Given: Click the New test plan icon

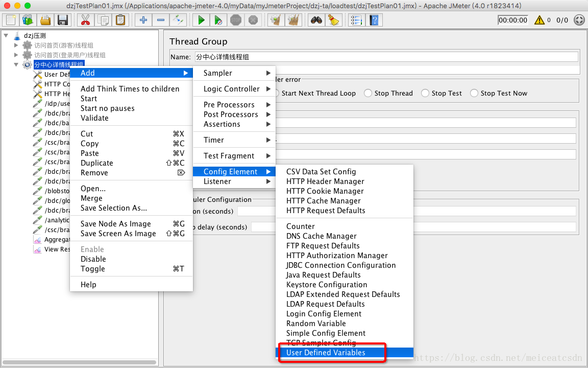Looking at the screenshot, I should tap(11, 20).
